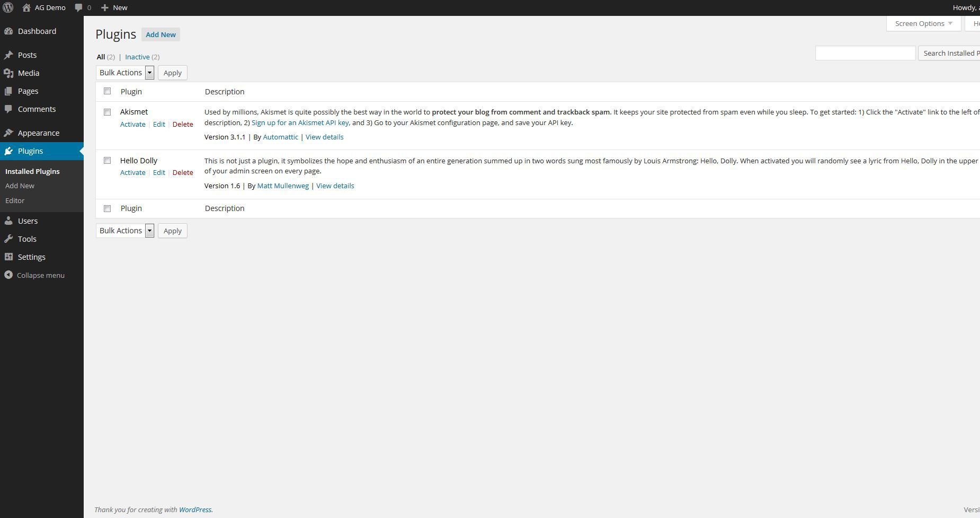Click Description column header at top
Image resolution: width=980 pixels, height=518 pixels.
tap(225, 92)
